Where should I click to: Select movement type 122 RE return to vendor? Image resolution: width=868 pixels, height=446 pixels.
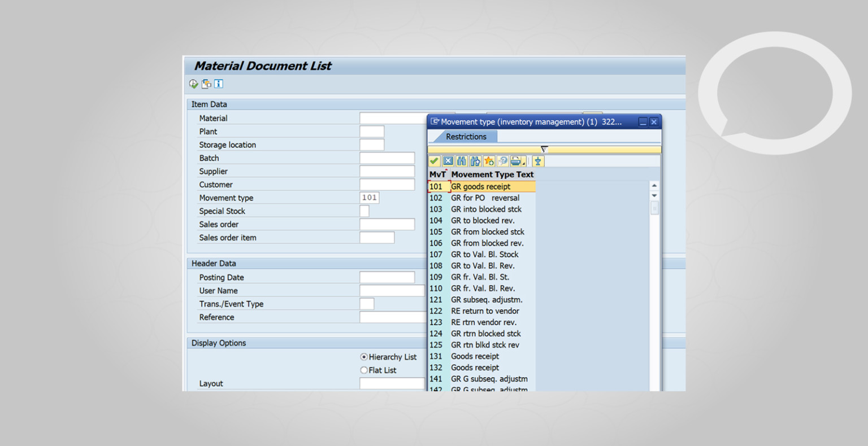coord(485,311)
